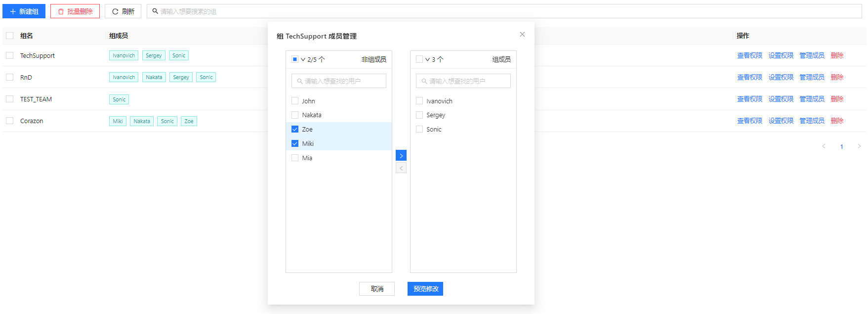
Task: Check the John checkbox in non-members
Action: [x=295, y=101]
